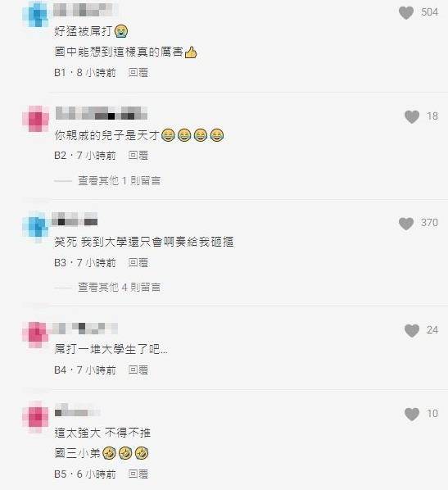Open the blurred username of B1 commenter

(86, 10)
